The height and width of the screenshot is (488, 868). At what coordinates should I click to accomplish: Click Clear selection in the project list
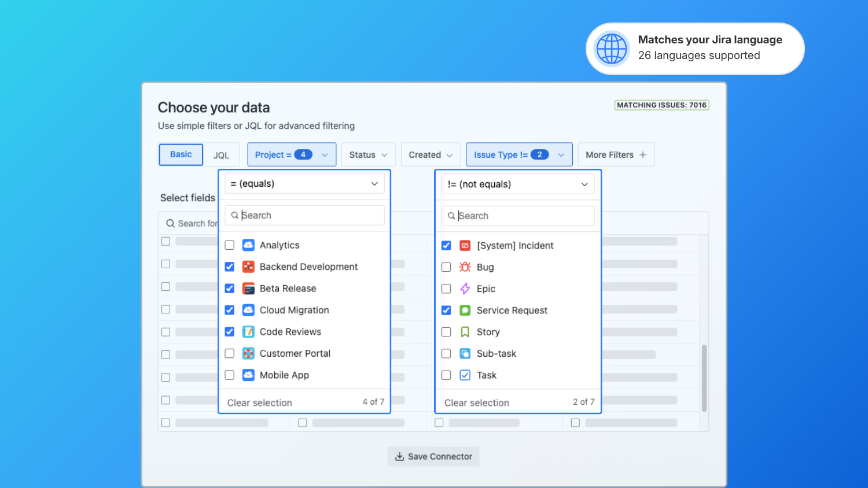coord(260,402)
